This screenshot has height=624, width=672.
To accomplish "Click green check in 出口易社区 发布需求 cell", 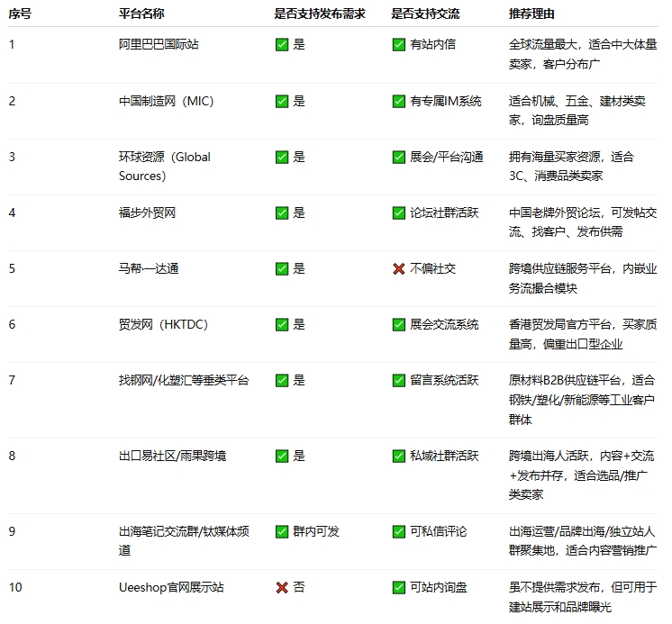I will coord(282,457).
